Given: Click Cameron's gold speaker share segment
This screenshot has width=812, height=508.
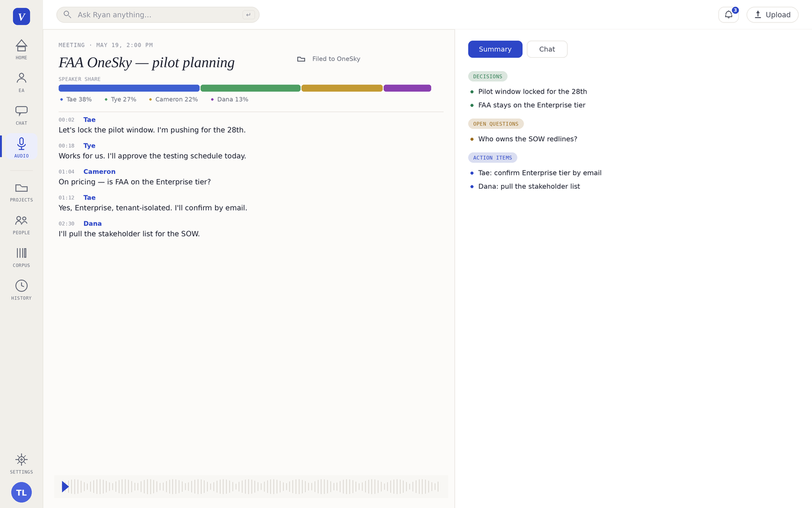Looking at the screenshot, I should tap(342, 88).
